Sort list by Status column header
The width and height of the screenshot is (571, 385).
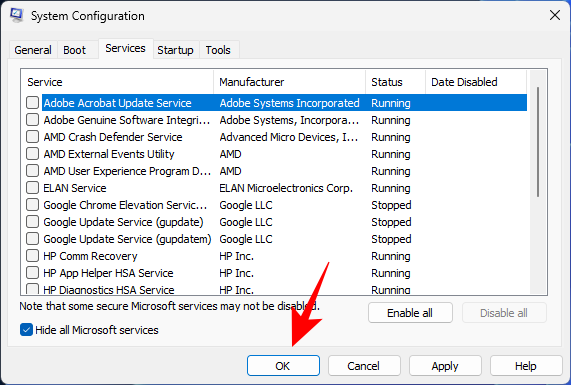(395, 82)
